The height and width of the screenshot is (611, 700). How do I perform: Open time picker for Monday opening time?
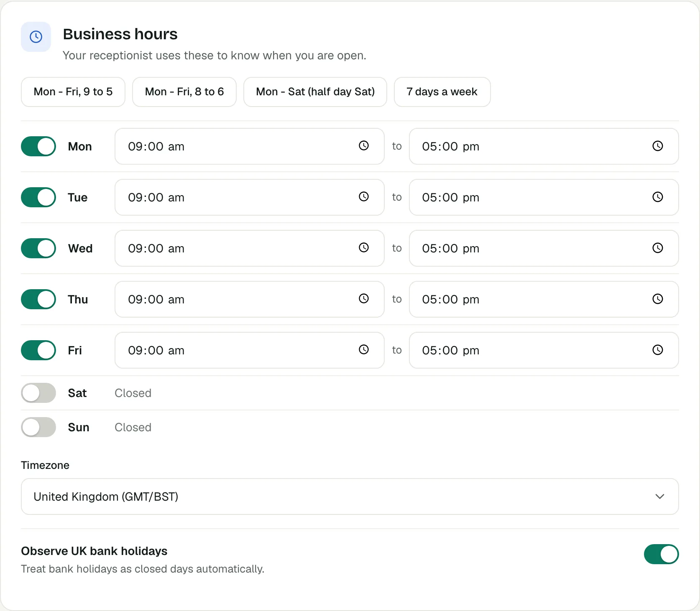pos(364,145)
